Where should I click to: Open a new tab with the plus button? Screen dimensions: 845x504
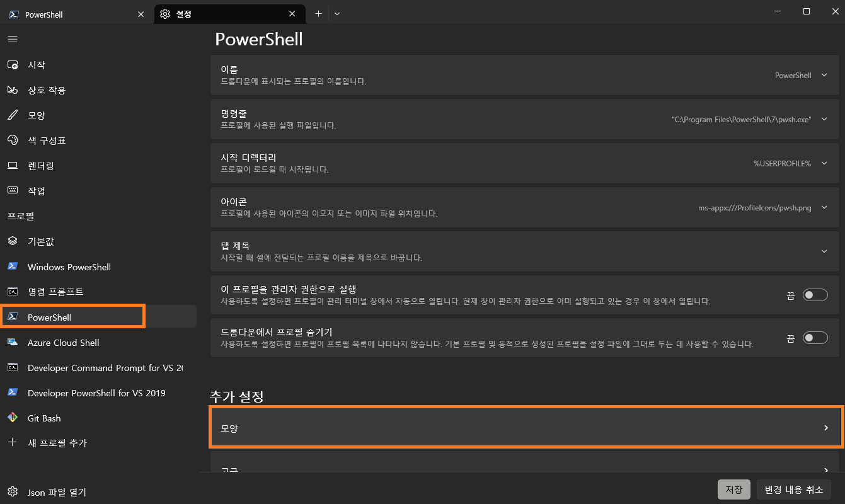click(318, 14)
